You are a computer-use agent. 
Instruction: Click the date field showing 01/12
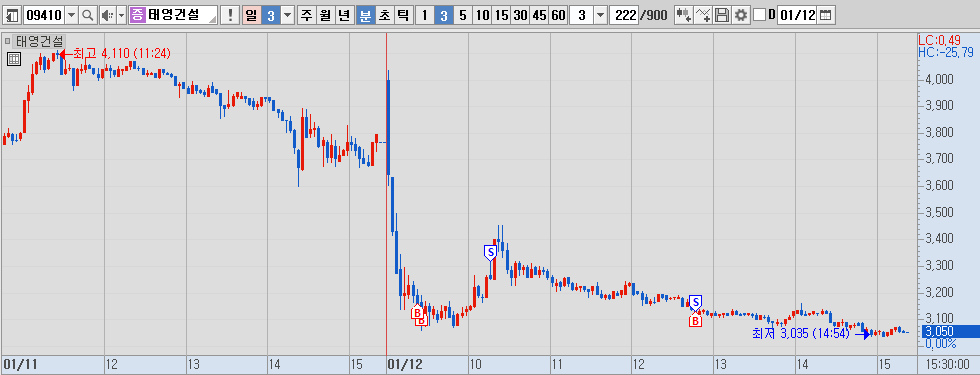point(798,16)
